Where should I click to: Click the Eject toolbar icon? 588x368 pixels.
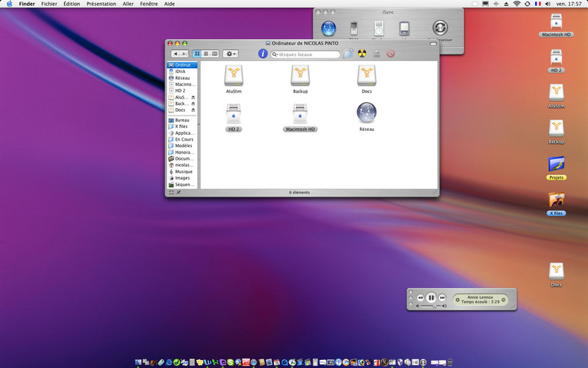pos(376,54)
